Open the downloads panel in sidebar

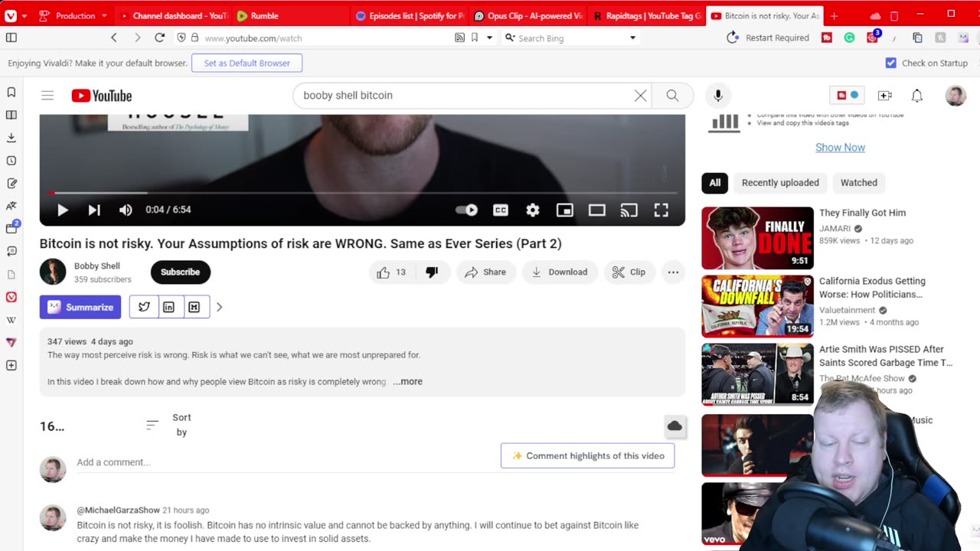pyautogui.click(x=11, y=138)
